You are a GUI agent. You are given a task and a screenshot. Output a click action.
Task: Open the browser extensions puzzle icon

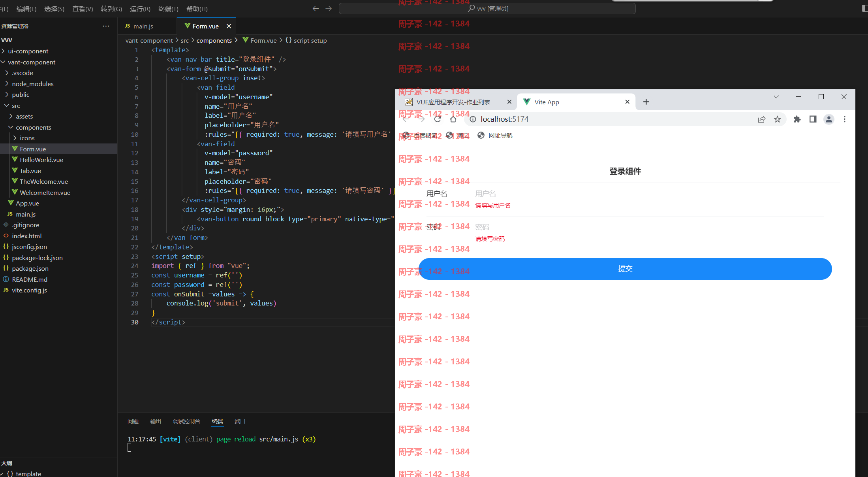click(797, 119)
